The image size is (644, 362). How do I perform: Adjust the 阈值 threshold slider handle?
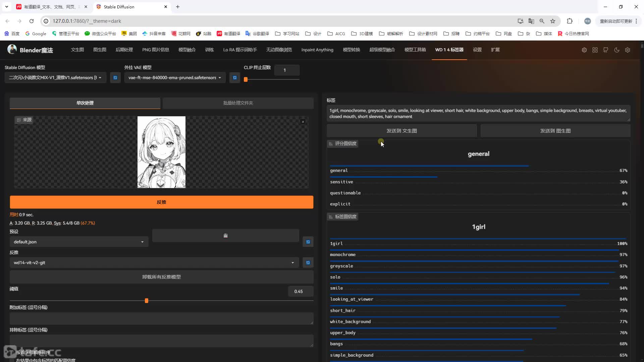147,301
